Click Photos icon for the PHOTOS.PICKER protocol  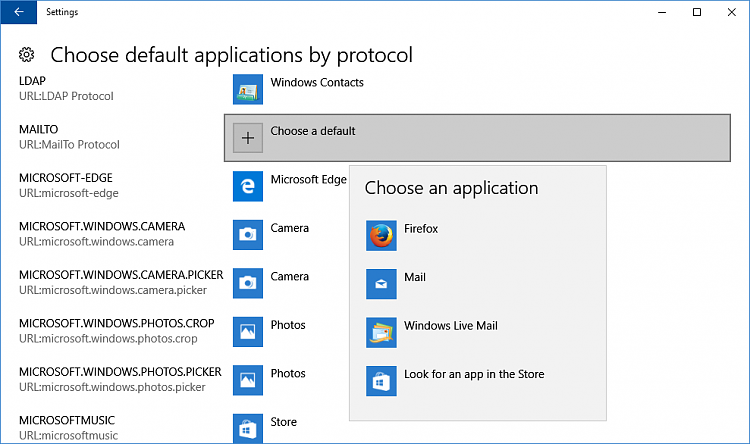pyautogui.click(x=248, y=380)
